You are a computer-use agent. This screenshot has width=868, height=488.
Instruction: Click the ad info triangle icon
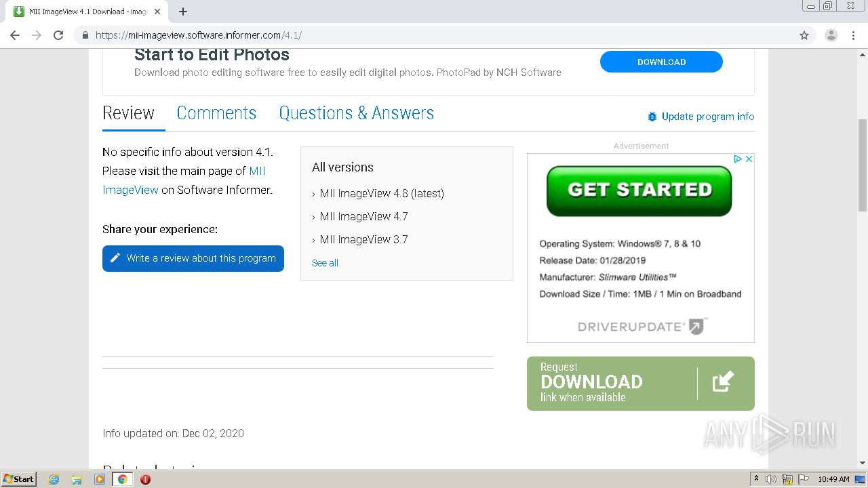[738, 159]
